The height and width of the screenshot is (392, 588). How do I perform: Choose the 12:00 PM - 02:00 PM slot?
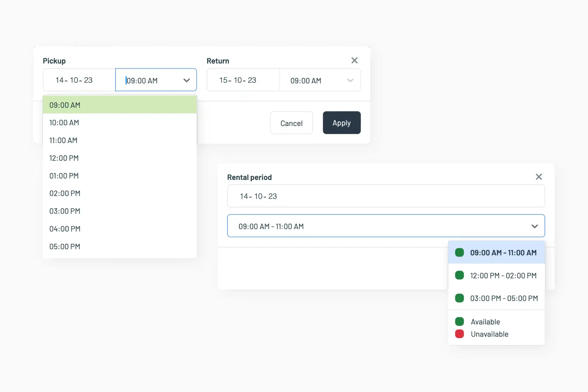coord(496,276)
